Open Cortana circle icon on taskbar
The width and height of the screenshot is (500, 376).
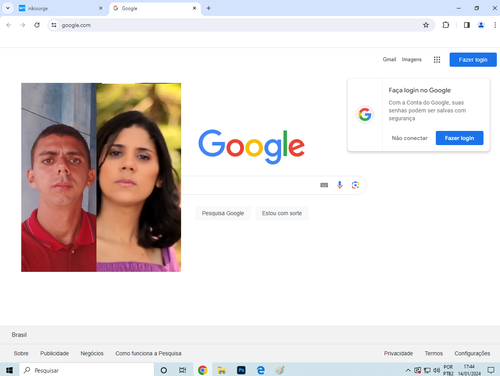tap(164, 370)
